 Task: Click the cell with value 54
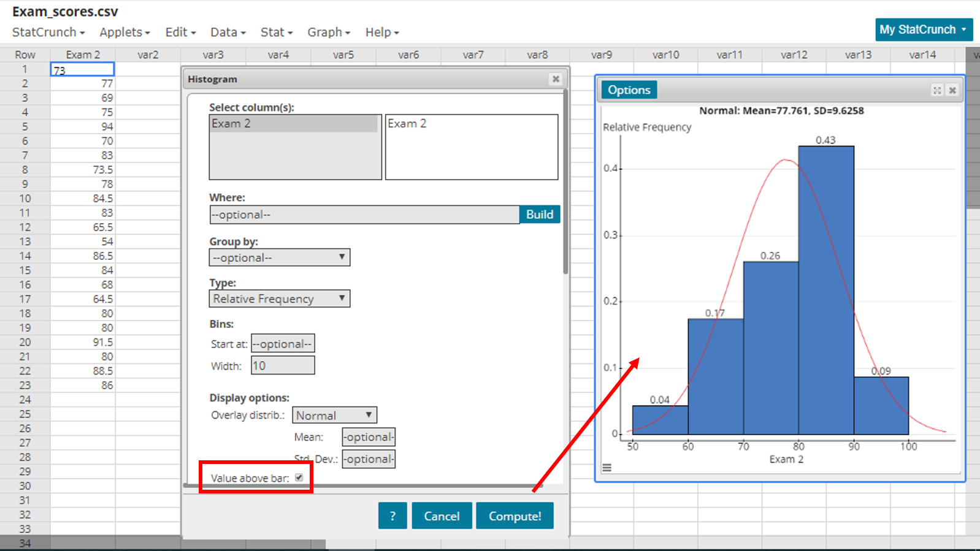[83, 241]
